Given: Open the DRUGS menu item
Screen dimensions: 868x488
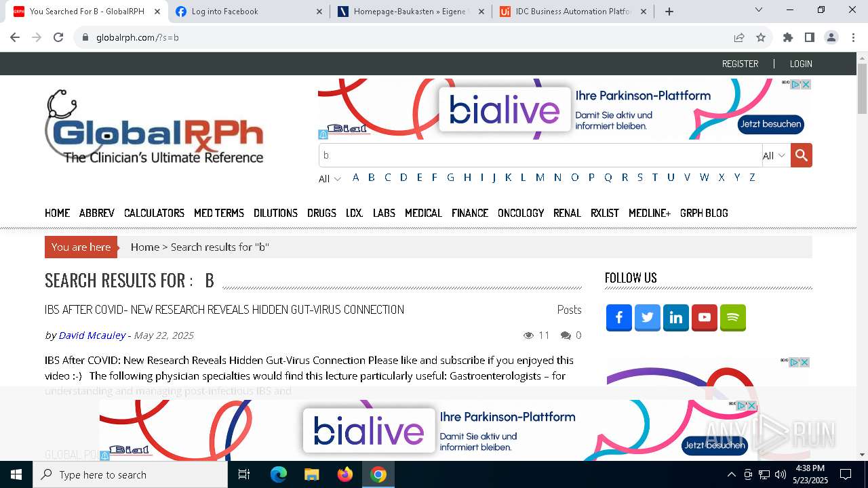Looking at the screenshot, I should click(x=321, y=213).
